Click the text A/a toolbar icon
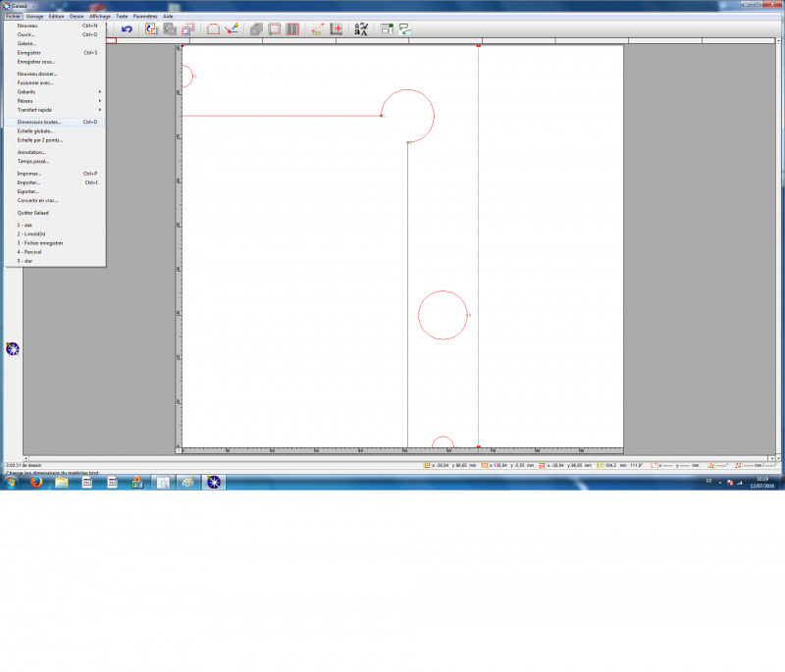This screenshot has height=672, width=785. click(x=361, y=29)
